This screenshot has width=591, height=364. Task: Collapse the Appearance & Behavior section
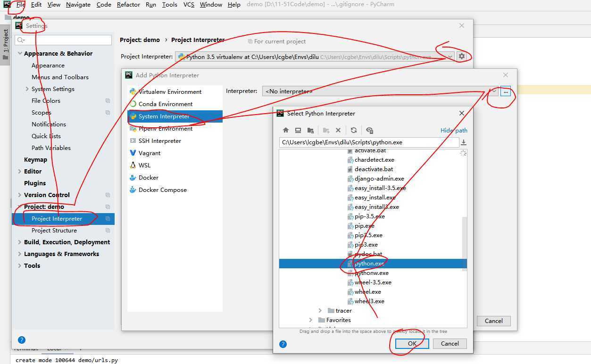(20, 54)
